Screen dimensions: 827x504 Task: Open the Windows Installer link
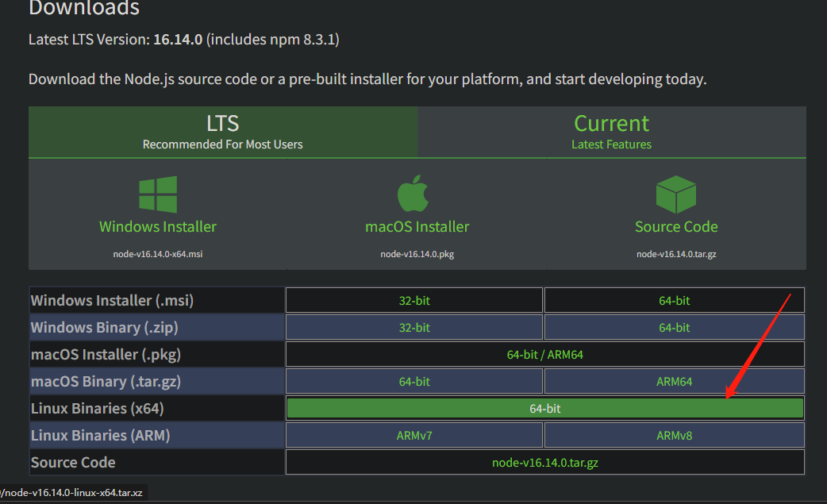coord(158,227)
